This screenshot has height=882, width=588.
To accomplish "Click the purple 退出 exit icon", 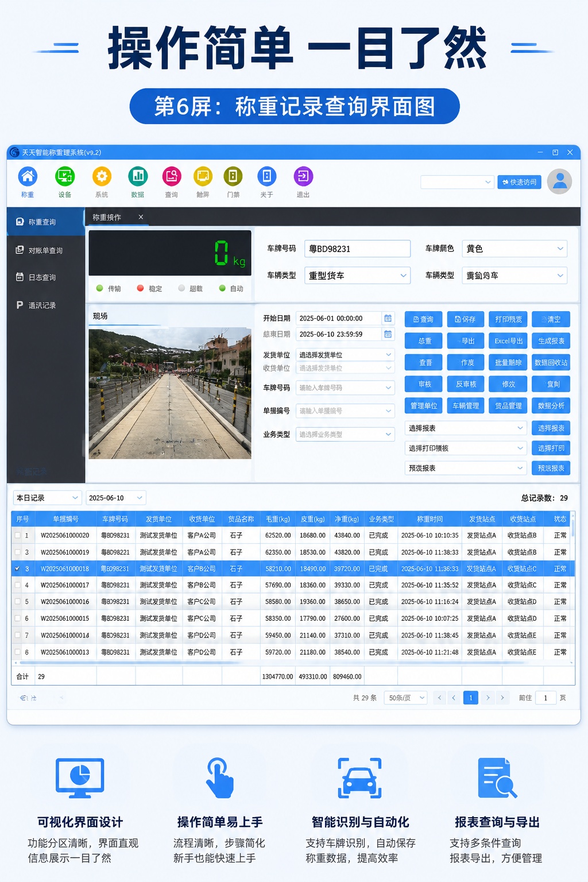I will tap(303, 176).
